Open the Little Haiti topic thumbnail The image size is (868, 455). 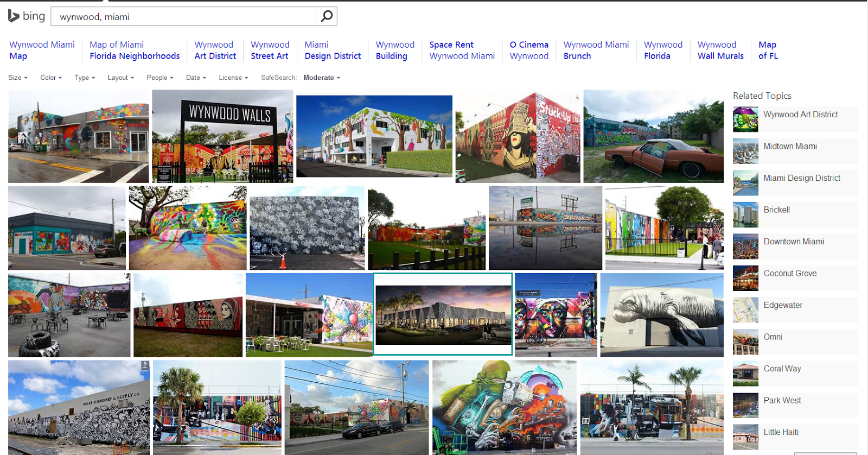click(x=745, y=437)
